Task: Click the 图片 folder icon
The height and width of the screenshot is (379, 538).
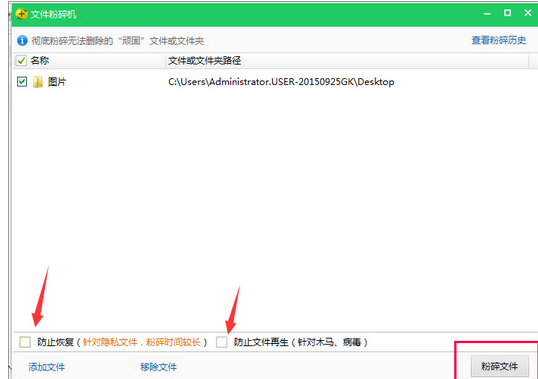Action: point(38,82)
